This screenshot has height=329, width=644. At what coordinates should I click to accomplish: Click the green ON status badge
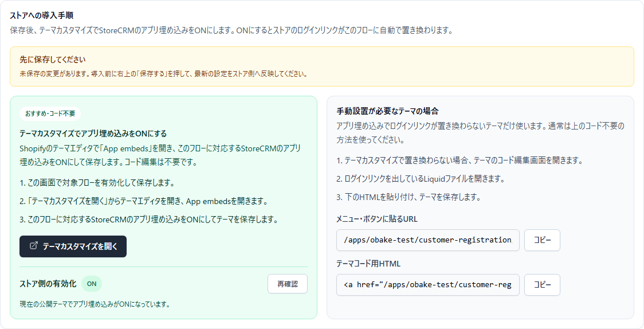click(92, 284)
